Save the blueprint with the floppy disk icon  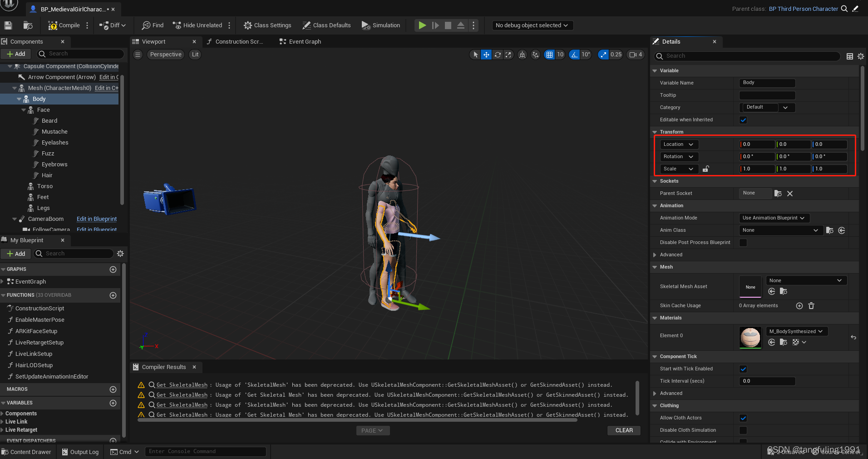pos(8,25)
